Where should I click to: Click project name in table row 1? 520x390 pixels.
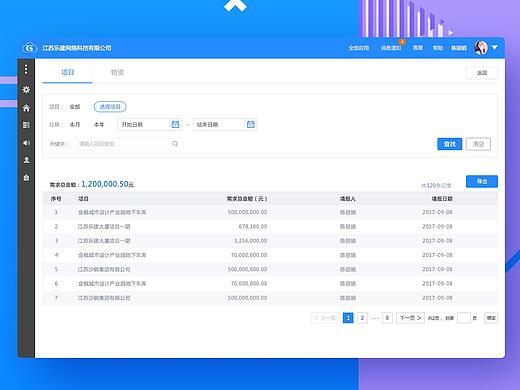(112, 212)
